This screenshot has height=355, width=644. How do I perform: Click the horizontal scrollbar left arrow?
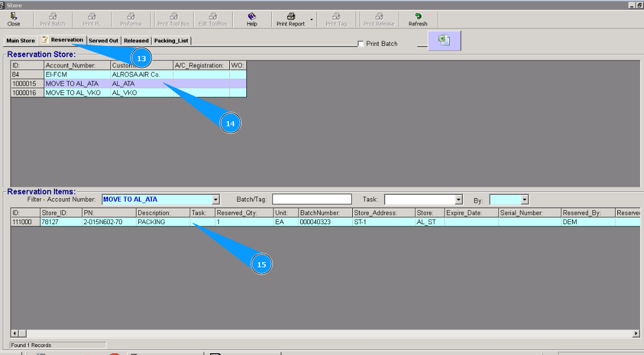click(x=15, y=333)
